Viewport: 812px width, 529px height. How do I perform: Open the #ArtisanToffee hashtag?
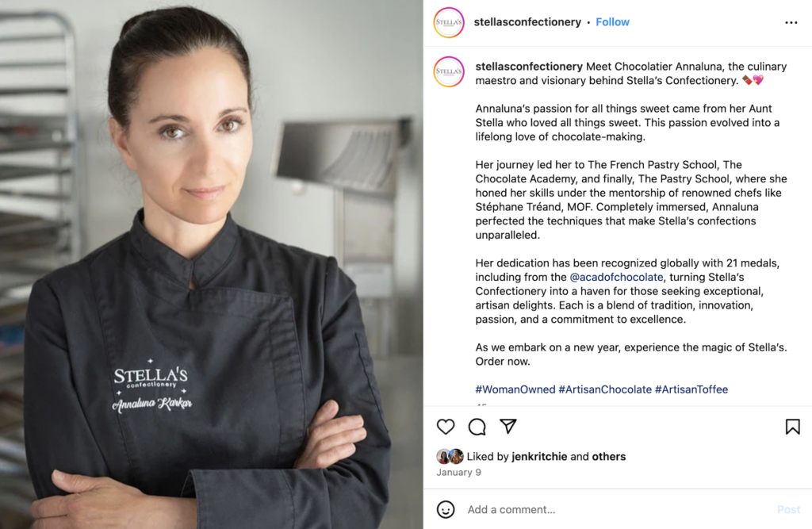(x=691, y=389)
